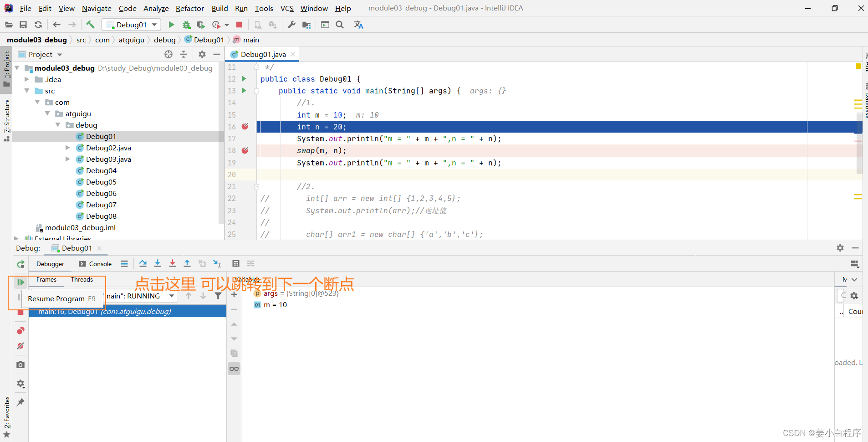This screenshot has height=442, width=868.
Task: Click the Save All floppy disk icon
Action: tap(23, 25)
